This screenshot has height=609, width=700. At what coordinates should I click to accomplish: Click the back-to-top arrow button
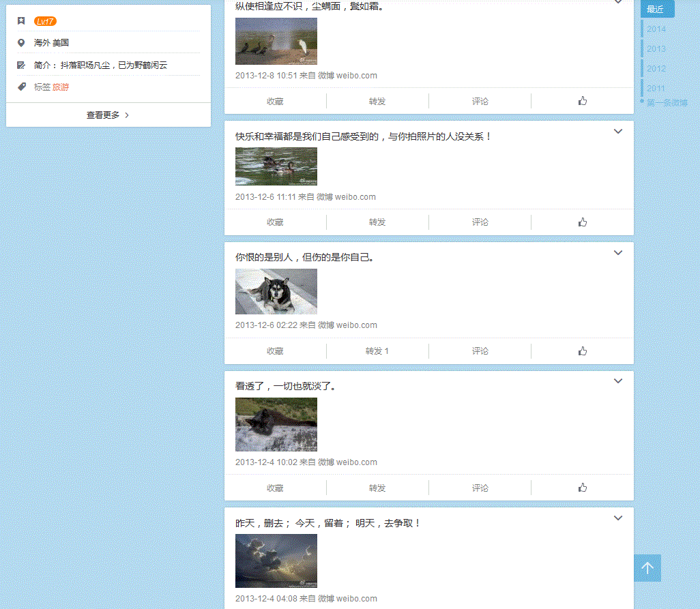click(x=647, y=568)
